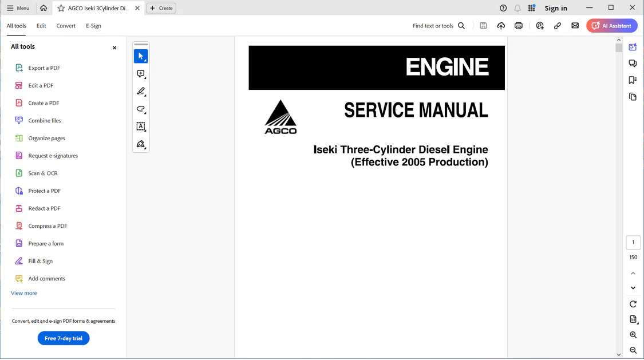Go to previous page up chevron
Image resolution: width=644 pixels, height=360 pixels.
coord(633,274)
